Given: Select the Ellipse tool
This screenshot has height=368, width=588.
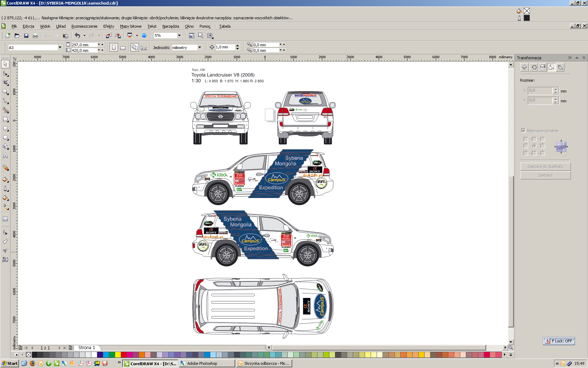Looking at the screenshot, I should click(5, 129).
